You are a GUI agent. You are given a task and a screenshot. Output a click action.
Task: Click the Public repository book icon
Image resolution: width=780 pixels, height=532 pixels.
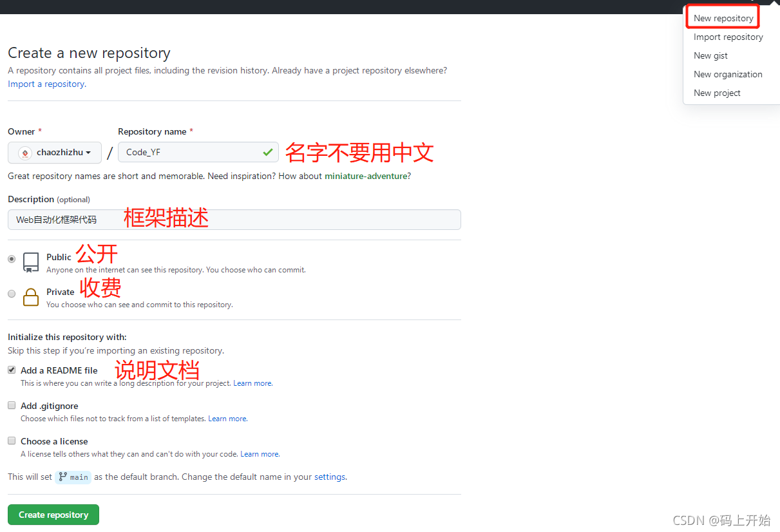point(31,262)
